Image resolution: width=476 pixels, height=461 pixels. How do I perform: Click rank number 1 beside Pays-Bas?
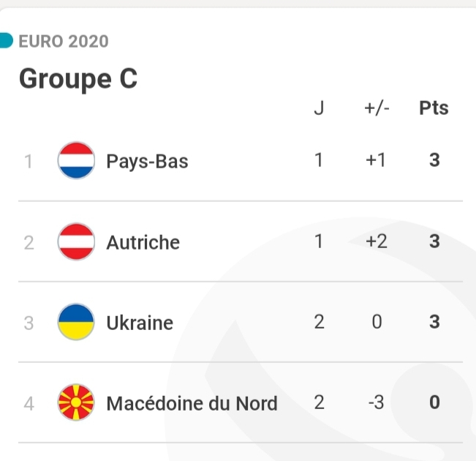29,161
